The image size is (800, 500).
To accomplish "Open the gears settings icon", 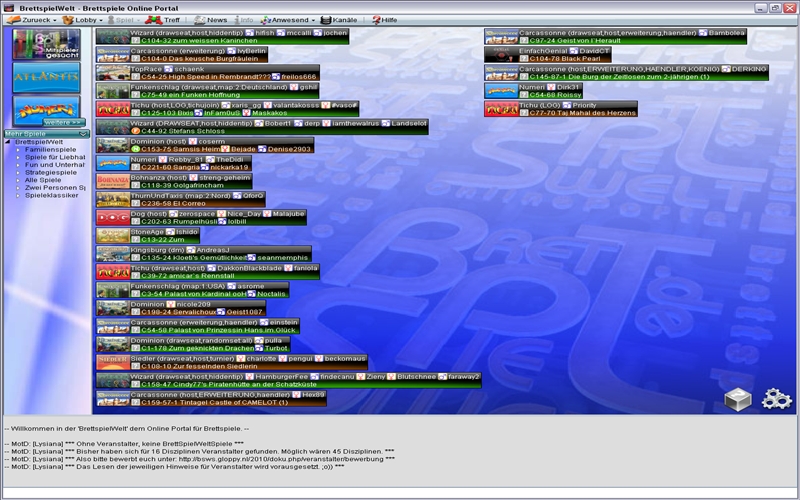I will tap(777, 399).
